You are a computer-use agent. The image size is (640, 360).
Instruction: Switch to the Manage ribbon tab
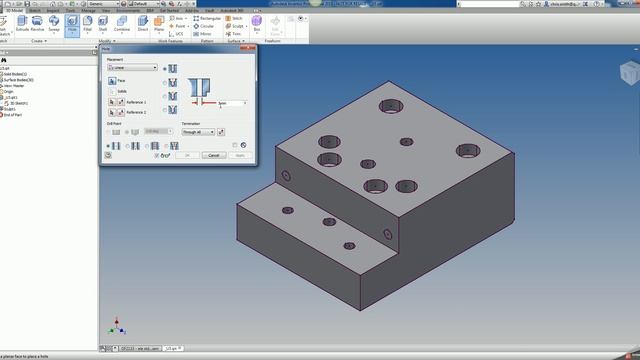pyautogui.click(x=88, y=11)
